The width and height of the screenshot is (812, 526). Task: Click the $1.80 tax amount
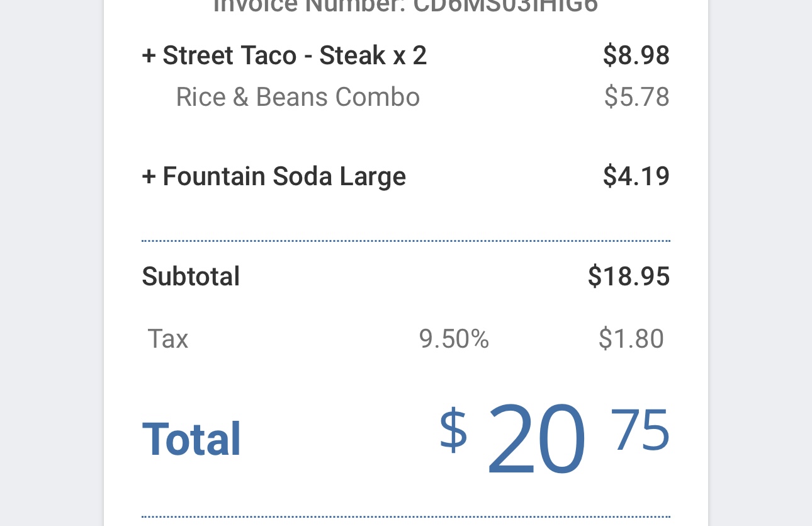click(x=631, y=339)
